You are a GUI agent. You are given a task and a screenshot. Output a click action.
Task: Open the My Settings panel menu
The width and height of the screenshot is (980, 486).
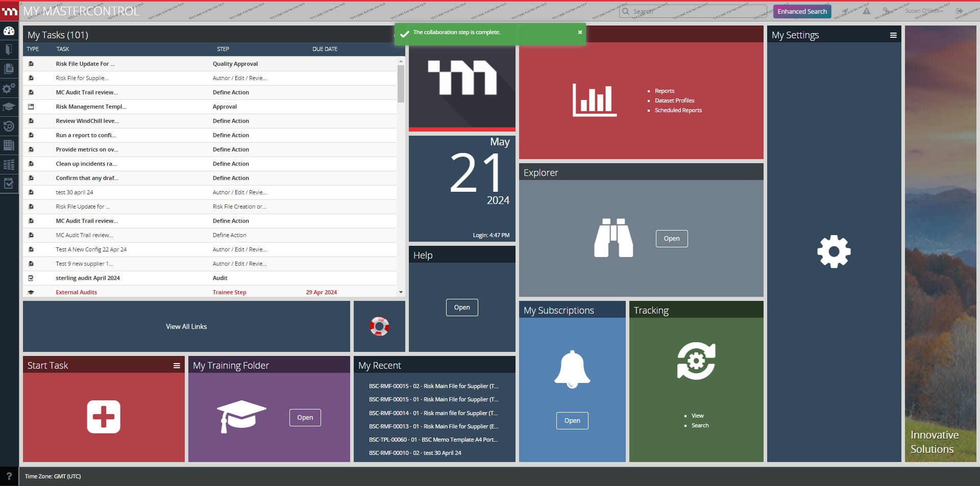(894, 35)
